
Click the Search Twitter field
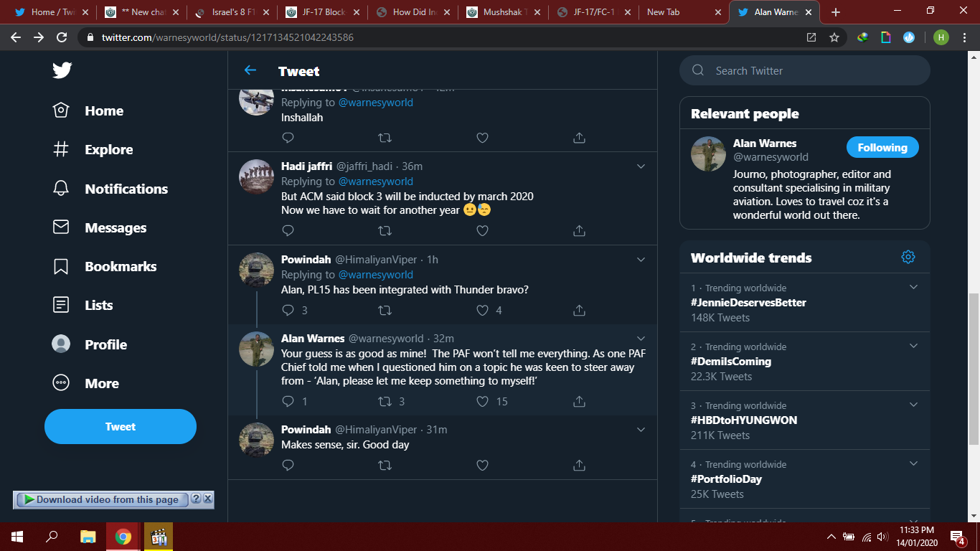pos(805,70)
